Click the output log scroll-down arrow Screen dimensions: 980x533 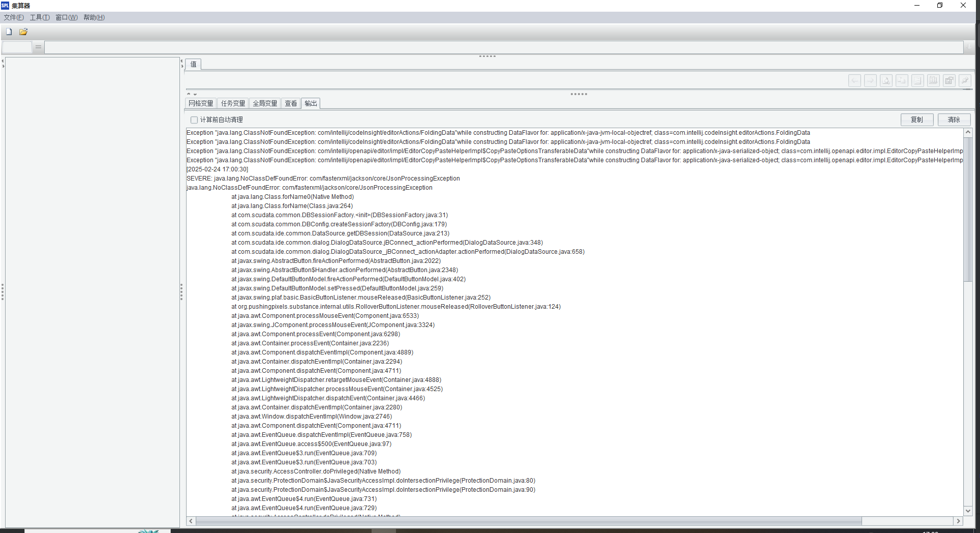point(968,511)
